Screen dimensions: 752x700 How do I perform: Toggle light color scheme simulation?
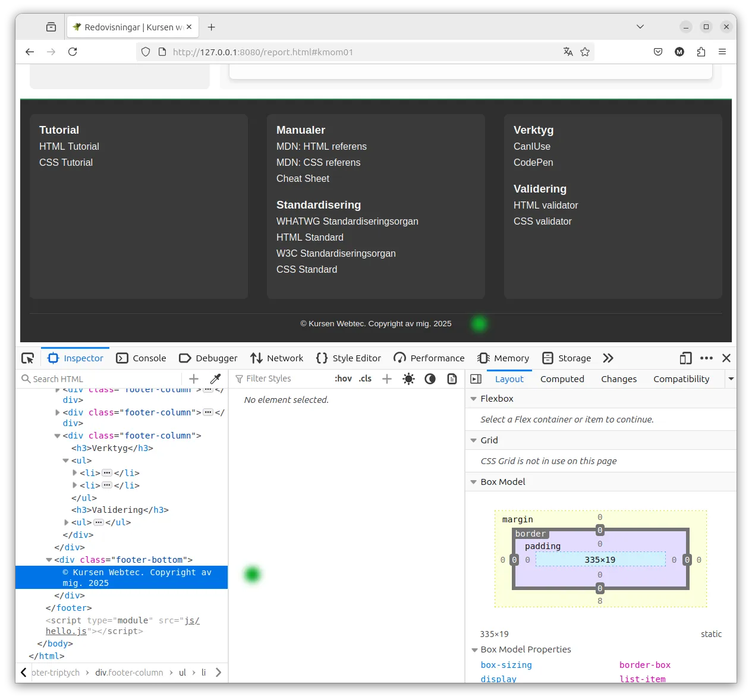pos(408,379)
